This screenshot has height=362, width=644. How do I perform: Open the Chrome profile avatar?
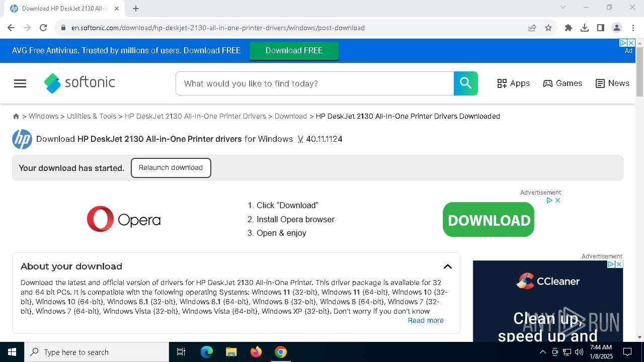[x=617, y=28]
